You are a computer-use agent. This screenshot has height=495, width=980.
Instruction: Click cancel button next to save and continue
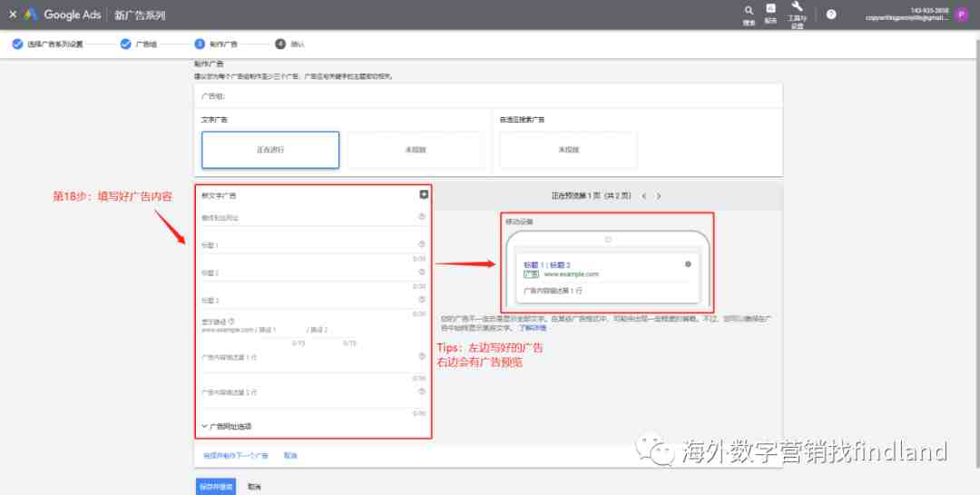pyautogui.click(x=254, y=487)
